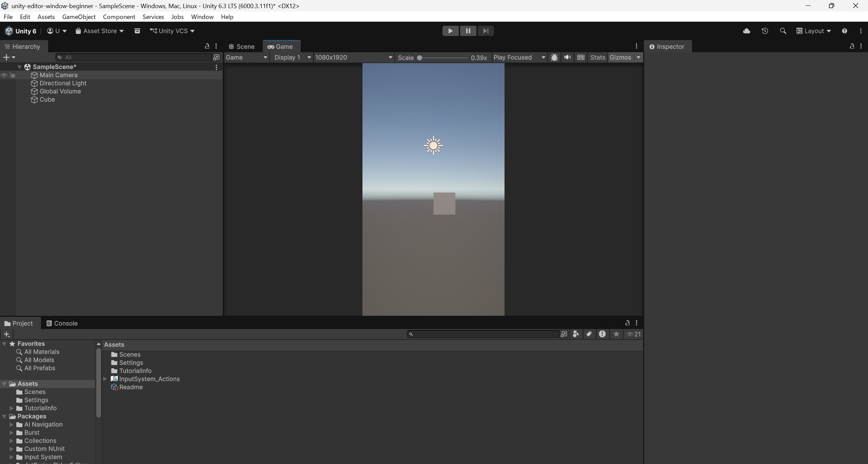
Task: Switch to the Scene tab
Action: coord(242,46)
